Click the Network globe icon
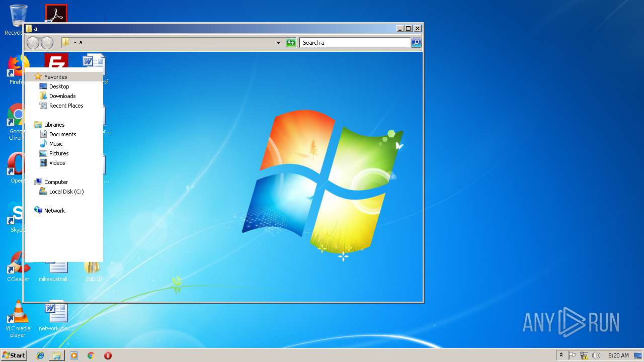The width and height of the screenshot is (644, 362). click(x=38, y=211)
